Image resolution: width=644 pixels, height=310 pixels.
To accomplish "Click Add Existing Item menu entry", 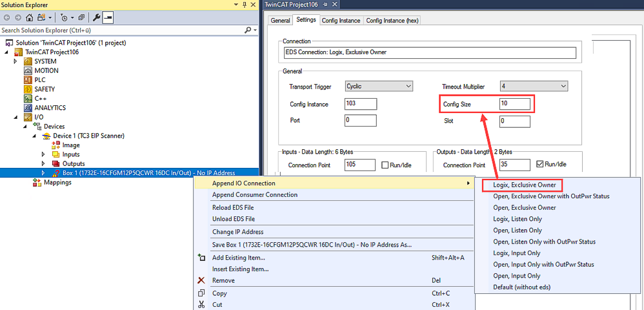I will tap(238, 258).
